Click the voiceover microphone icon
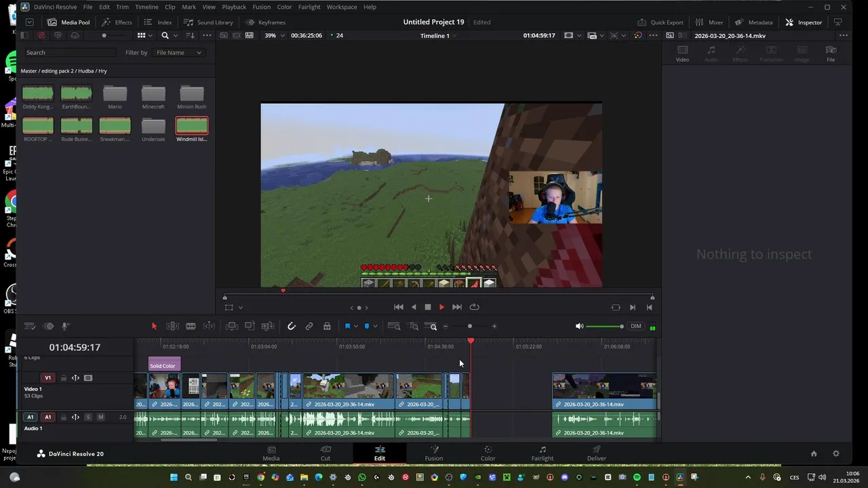This screenshot has height=488, width=868. [x=66, y=326]
